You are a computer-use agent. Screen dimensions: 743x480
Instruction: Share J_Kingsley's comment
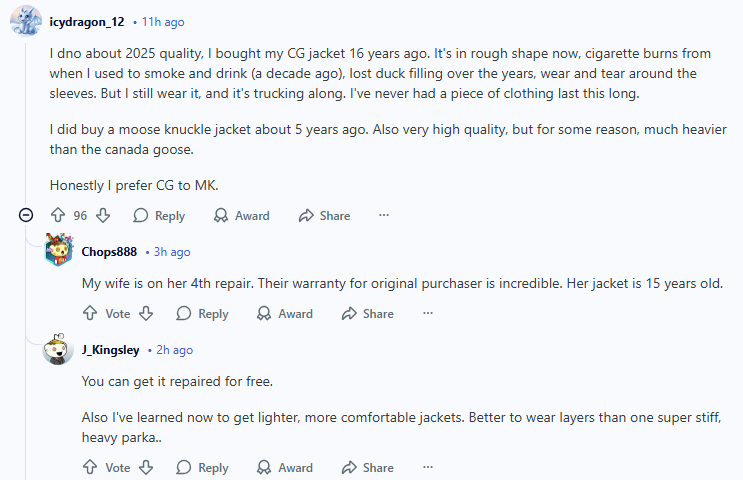point(368,468)
